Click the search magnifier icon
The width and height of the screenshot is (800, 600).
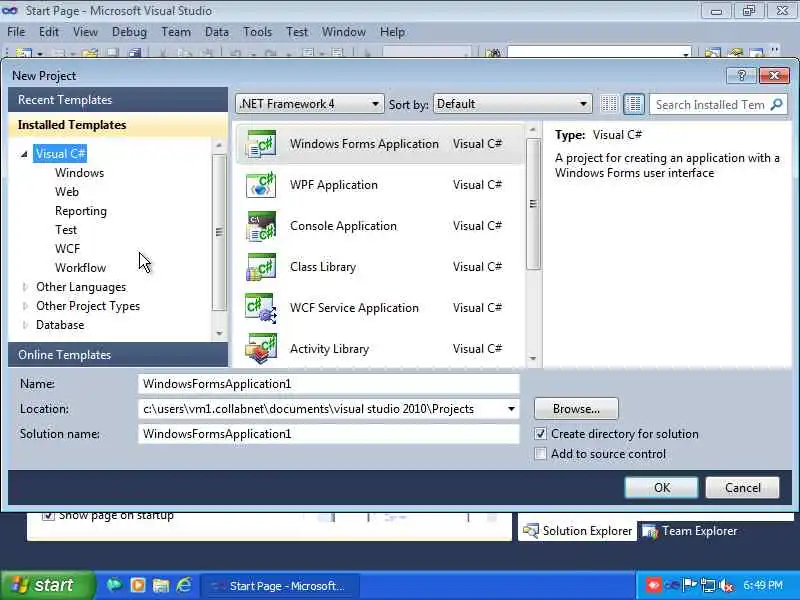coord(776,105)
